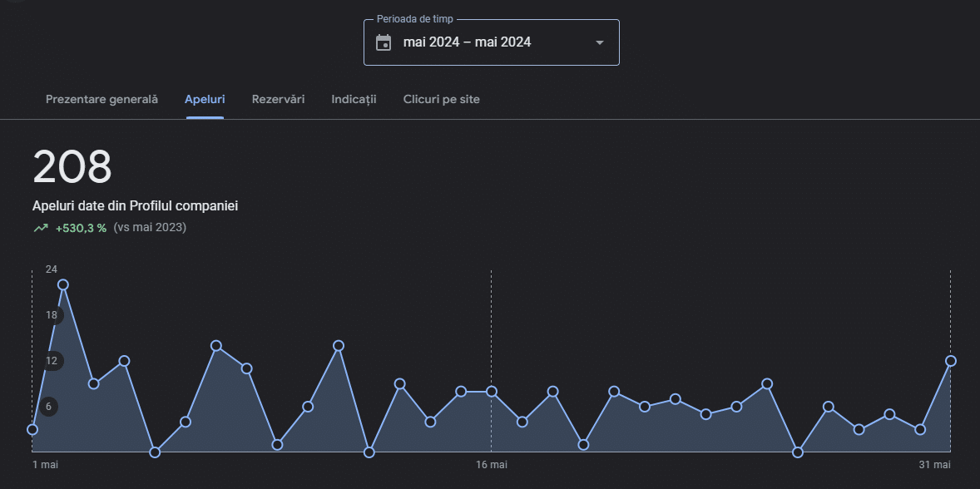Click the 208 total calls number
980x489 pixels.
point(72,167)
